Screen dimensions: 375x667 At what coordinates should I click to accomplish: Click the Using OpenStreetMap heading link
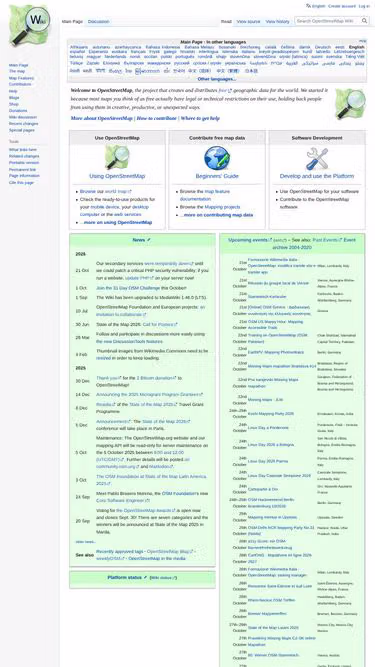117,176
